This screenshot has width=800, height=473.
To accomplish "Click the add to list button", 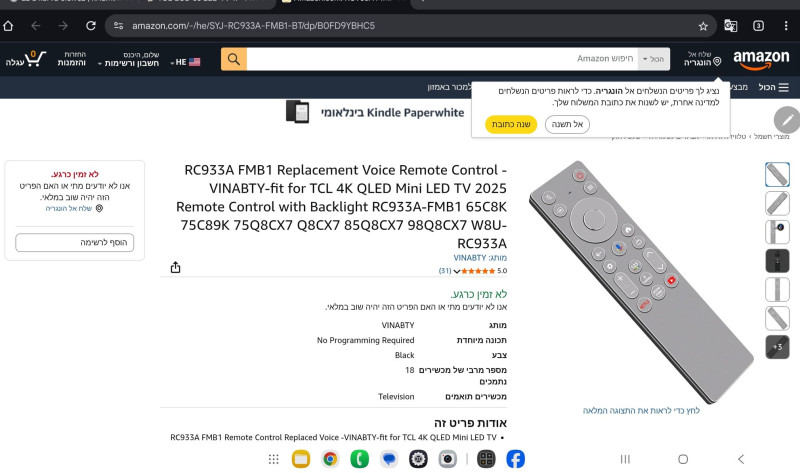I will (x=74, y=242).
